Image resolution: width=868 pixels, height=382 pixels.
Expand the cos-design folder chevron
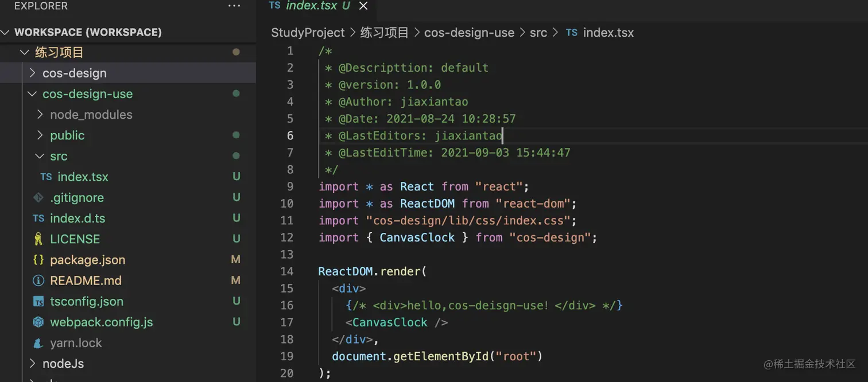32,73
